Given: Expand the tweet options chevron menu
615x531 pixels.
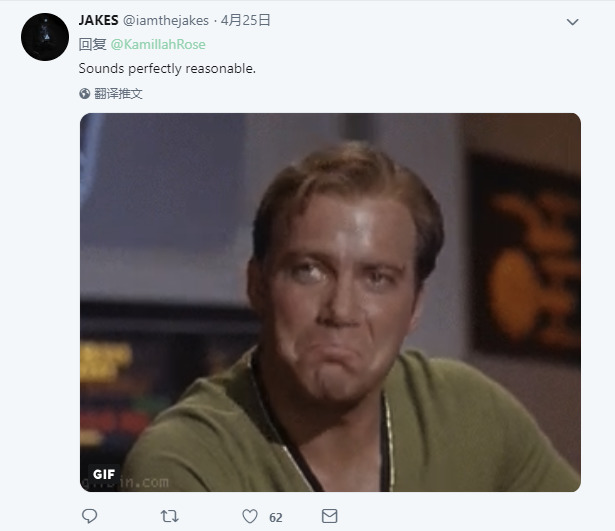Looking at the screenshot, I should click(573, 22).
